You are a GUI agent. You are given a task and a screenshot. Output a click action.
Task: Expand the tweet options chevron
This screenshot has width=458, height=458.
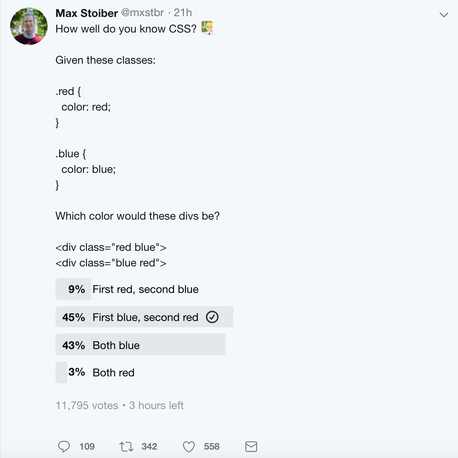click(444, 15)
